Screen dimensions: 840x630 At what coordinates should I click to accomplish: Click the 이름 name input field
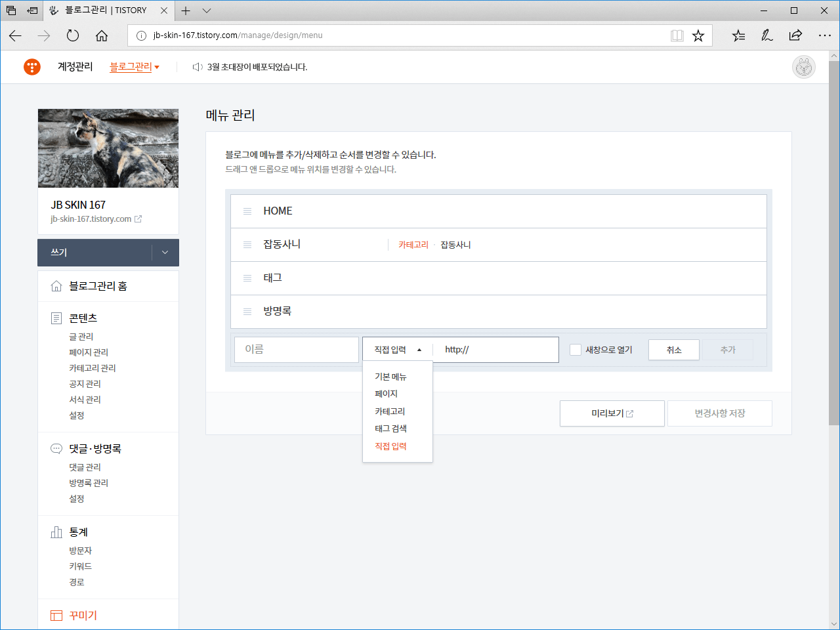click(297, 350)
